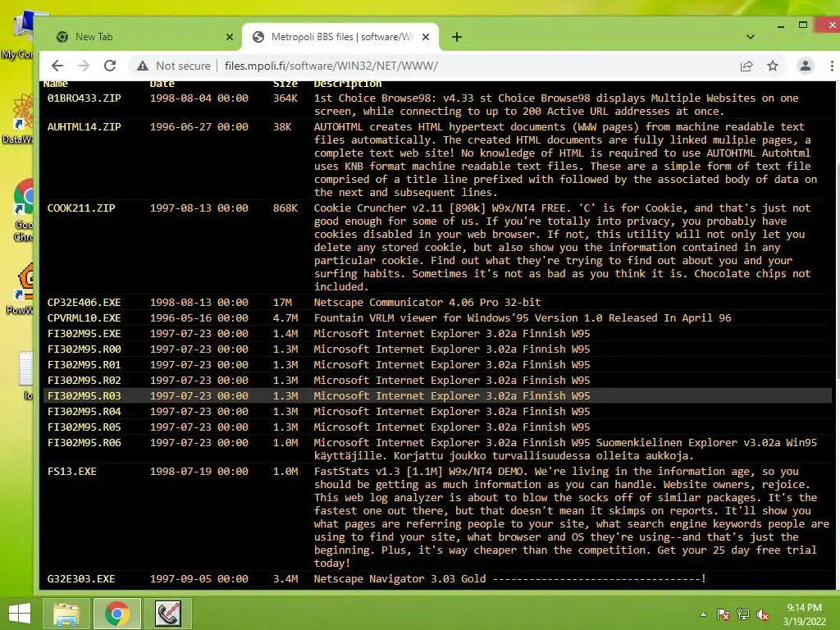Click the FI302M95.R00 file
Viewport: 840px width, 630px height.
pos(84,349)
